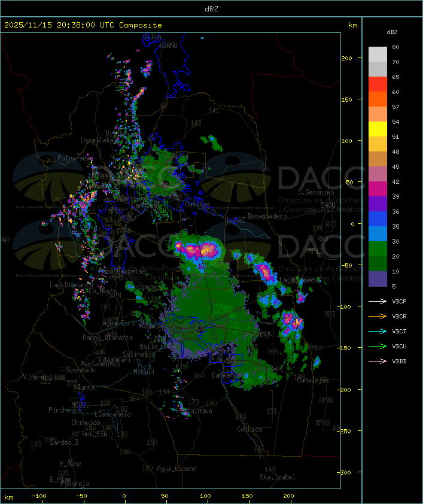This screenshot has width=423, height=504.
Task: Select the red swatch in the dBZ legend
Action: [x=378, y=84]
